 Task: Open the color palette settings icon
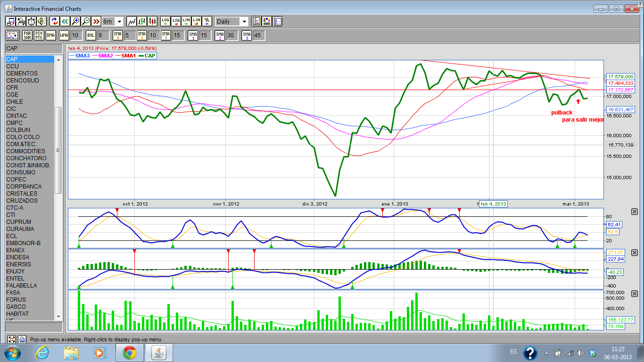point(267,21)
